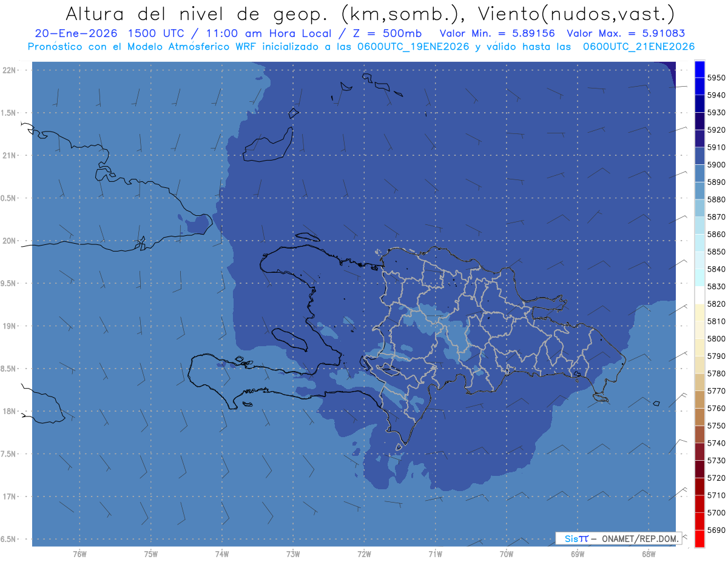Click the WRF model forecast description line
This screenshot has width=728, height=562.
(x=361, y=47)
